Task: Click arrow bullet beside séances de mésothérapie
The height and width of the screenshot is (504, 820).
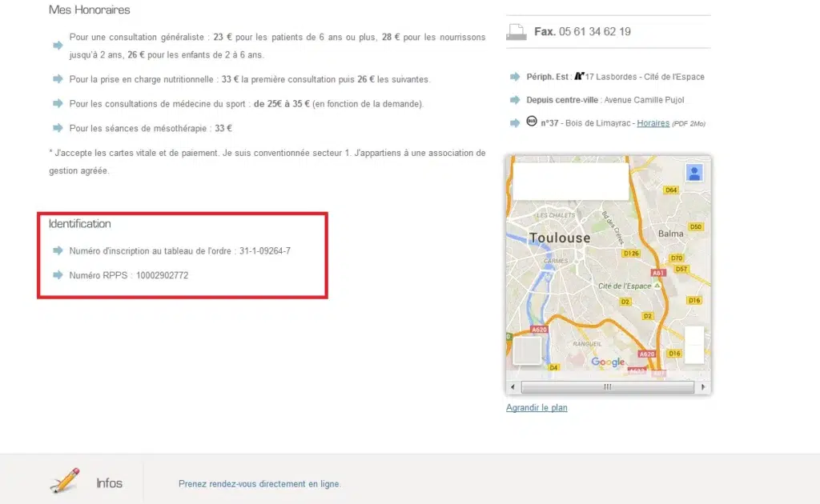Action: click(58, 128)
